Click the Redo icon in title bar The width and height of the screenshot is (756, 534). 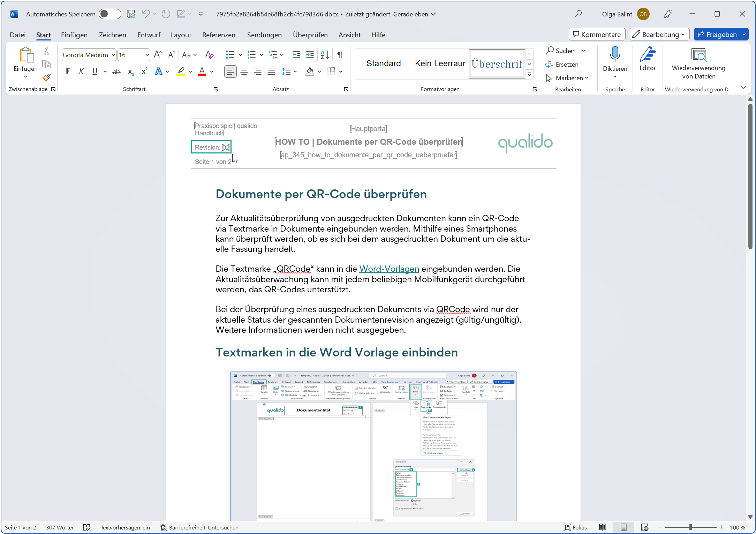[166, 14]
